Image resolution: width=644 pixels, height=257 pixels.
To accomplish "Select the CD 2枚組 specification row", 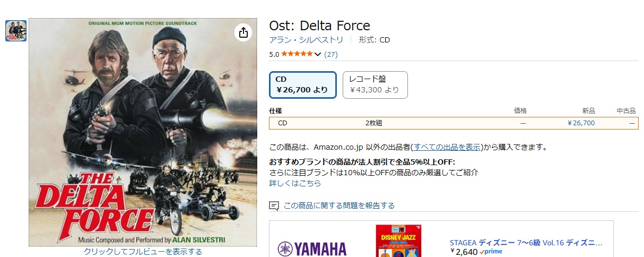I will (454, 123).
